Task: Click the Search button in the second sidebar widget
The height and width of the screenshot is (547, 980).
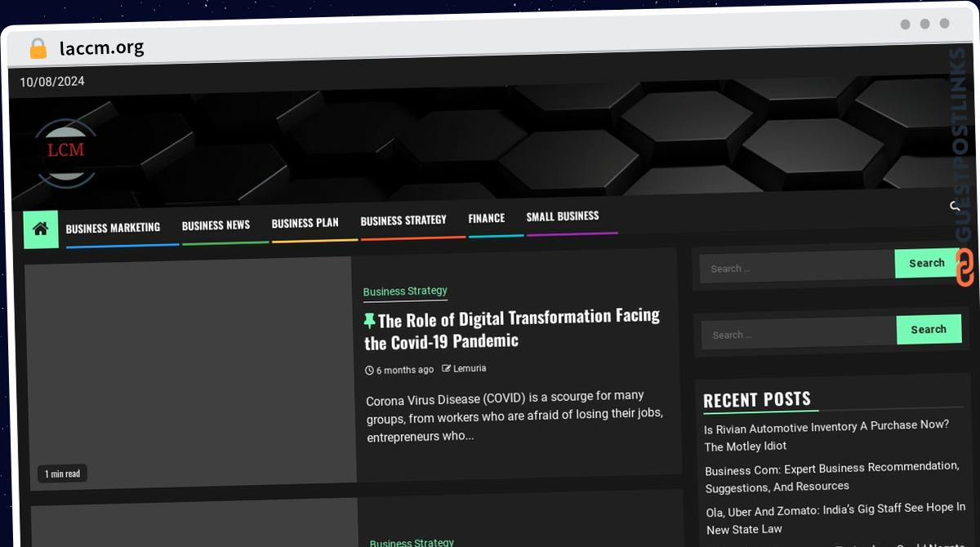Action: tap(929, 329)
